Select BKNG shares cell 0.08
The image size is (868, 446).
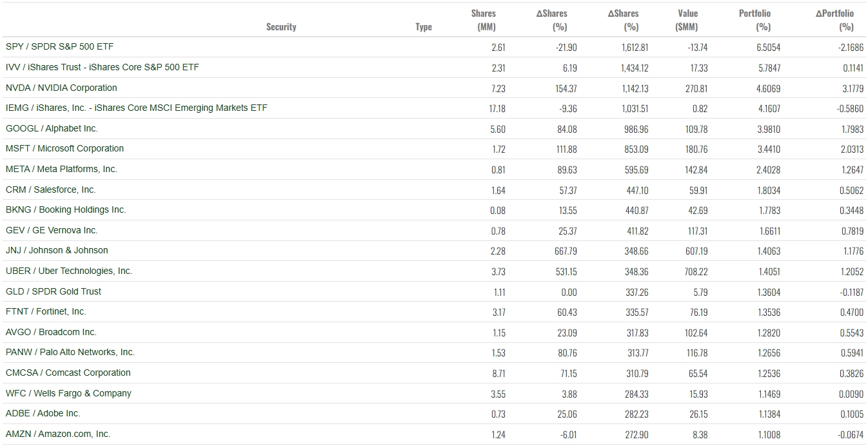pos(498,210)
